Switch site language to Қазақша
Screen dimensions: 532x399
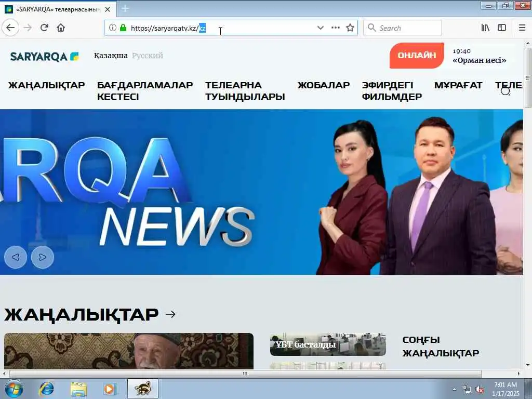point(111,56)
